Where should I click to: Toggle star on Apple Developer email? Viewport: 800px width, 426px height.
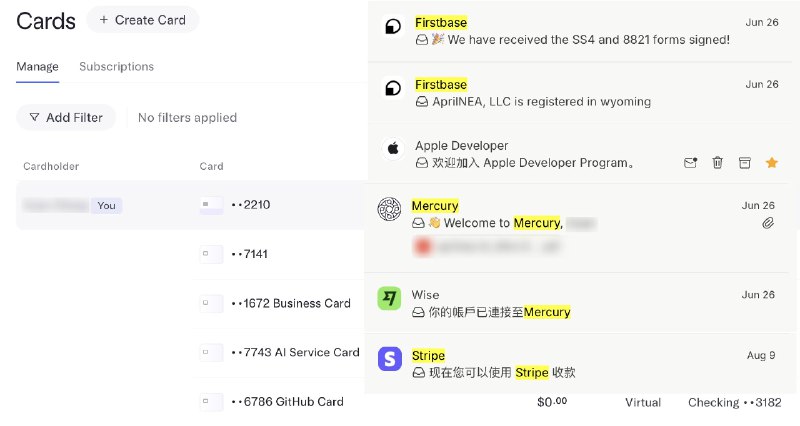coord(771,162)
